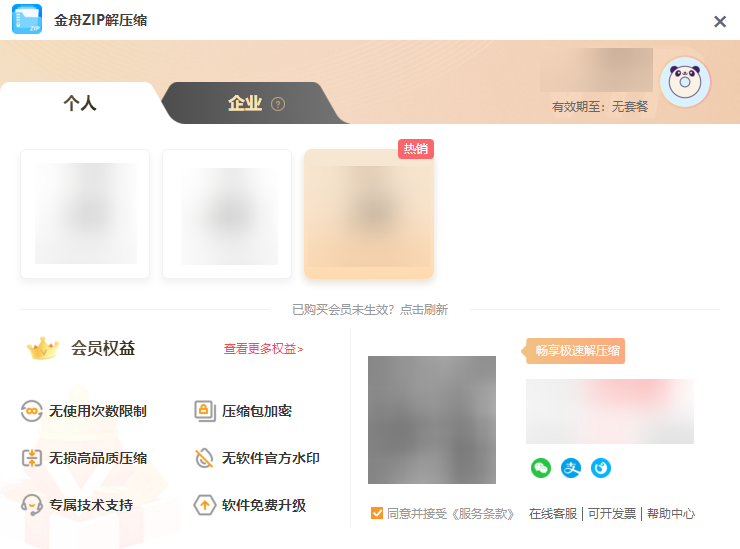Click the 金舟ZIP解压缩 app logo icon
This screenshot has height=549, width=740.
27,19
